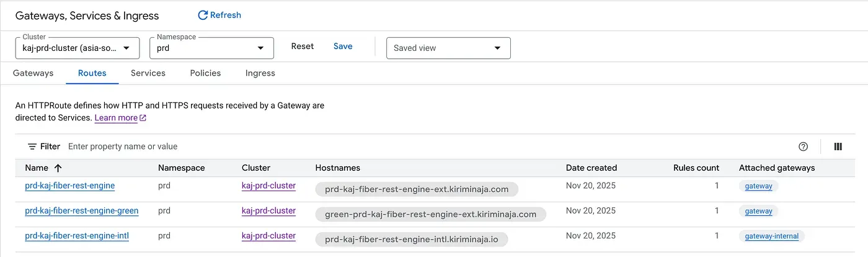Open the Namespace dropdown

tap(260, 48)
